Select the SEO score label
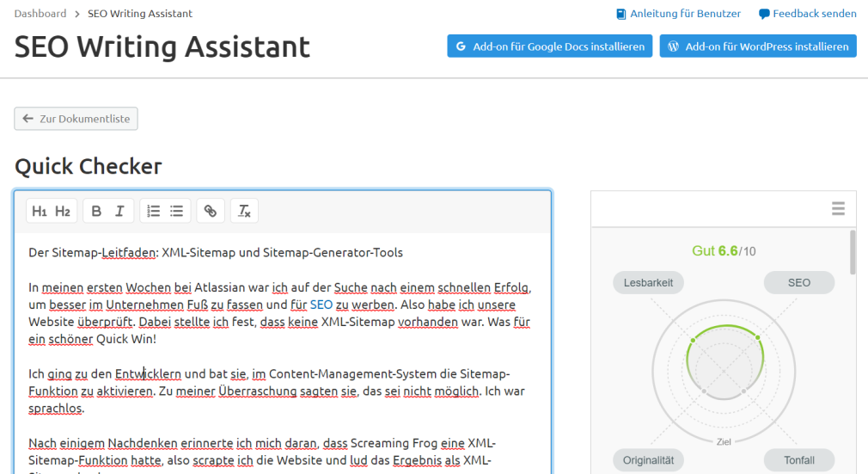Image resolution: width=868 pixels, height=474 pixels. [798, 283]
